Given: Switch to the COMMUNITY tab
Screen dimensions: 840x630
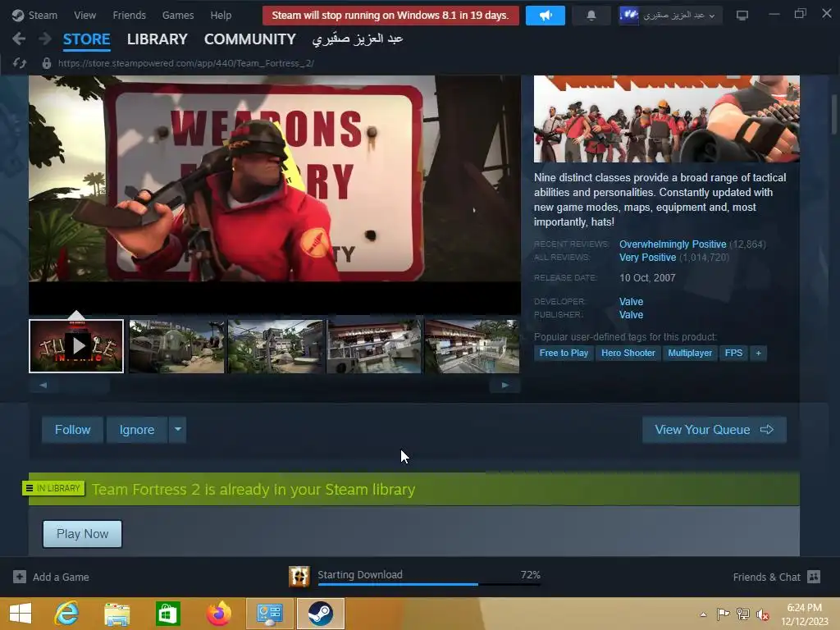Looking at the screenshot, I should pyautogui.click(x=249, y=39).
